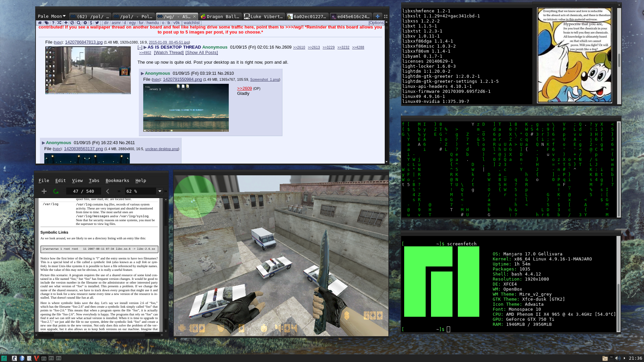Close the /wg/ tab with its X button
This screenshot has width=644, height=362.
[x=195, y=16]
